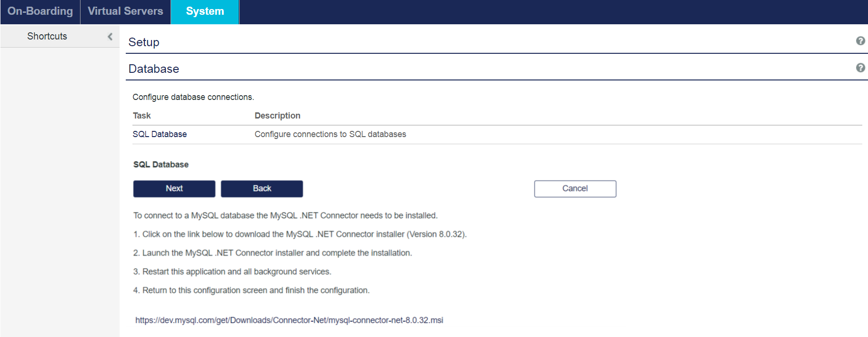Click the 'Configure database connections.' text
Screen dimensions: 868x337
pyautogui.click(x=193, y=97)
